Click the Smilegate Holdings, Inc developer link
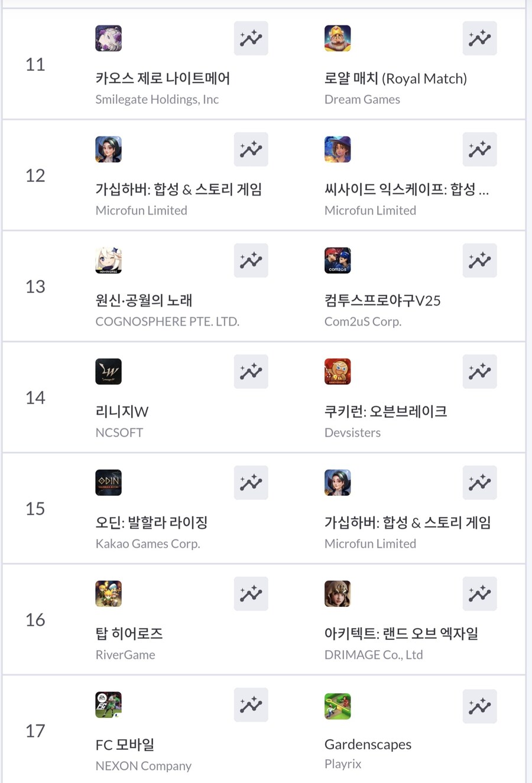This screenshot has width=532, height=783. click(x=157, y=99)
